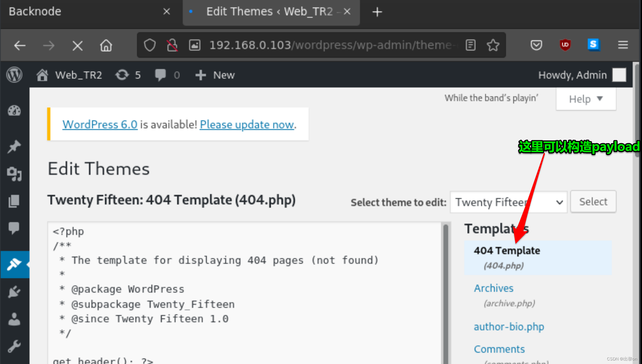Close the Edit Themes tab
The height and width of the screenshot is (364, 642).
pyautogui.click(x=347, y=12)
